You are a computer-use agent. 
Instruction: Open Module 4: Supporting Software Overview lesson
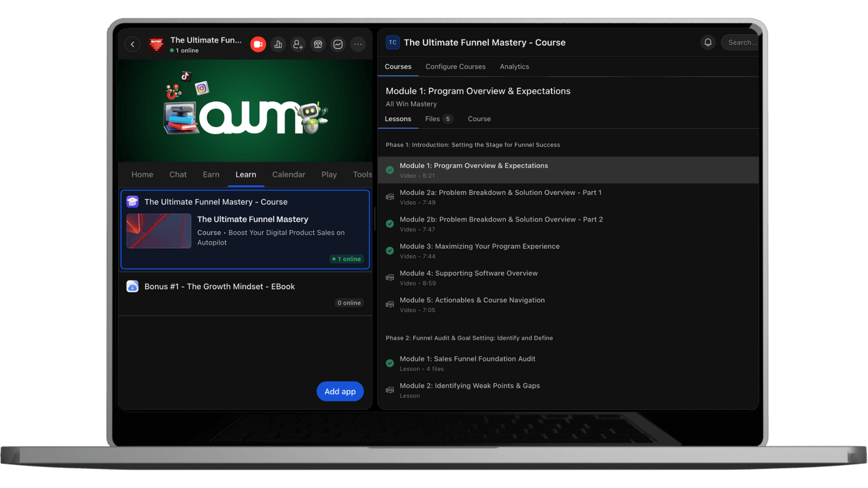coord(468,273)
